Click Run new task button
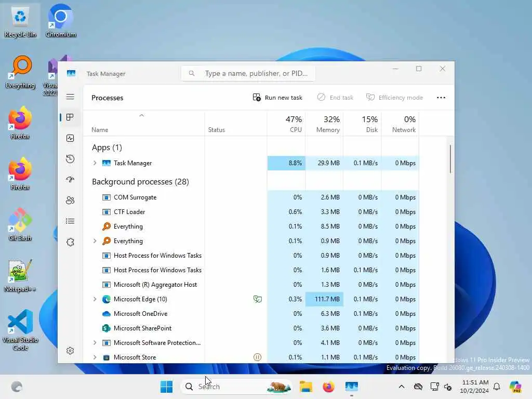Image resolution: width=532 pixels, height=399 pixels. point(277,98)
